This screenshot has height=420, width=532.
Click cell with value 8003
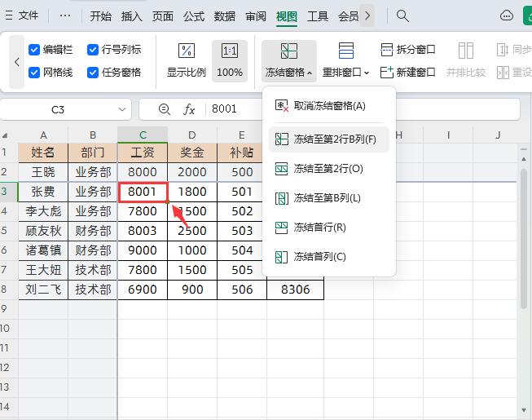(143, 231)
